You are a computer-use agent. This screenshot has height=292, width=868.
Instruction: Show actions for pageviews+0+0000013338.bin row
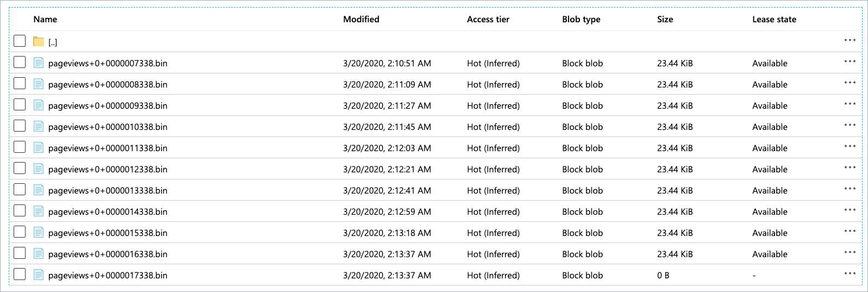point(850,189)
